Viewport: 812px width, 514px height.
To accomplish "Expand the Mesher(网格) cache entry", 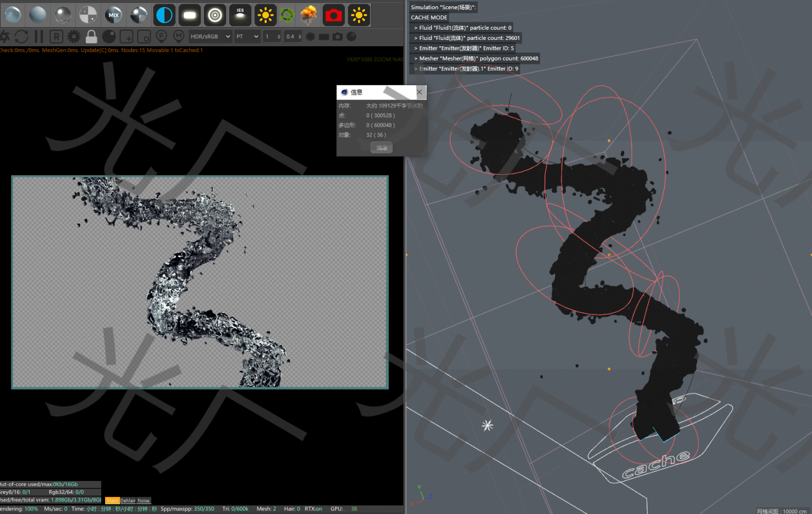I will coord(416,58).
